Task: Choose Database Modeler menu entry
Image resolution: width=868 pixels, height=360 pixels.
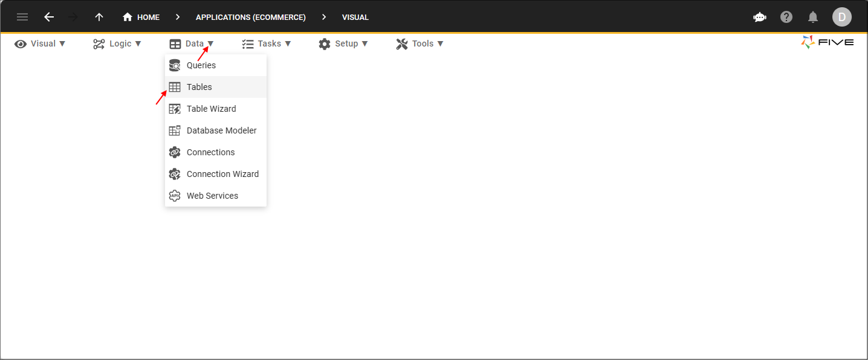Action: pyautogui.click(x=221, y=130)
